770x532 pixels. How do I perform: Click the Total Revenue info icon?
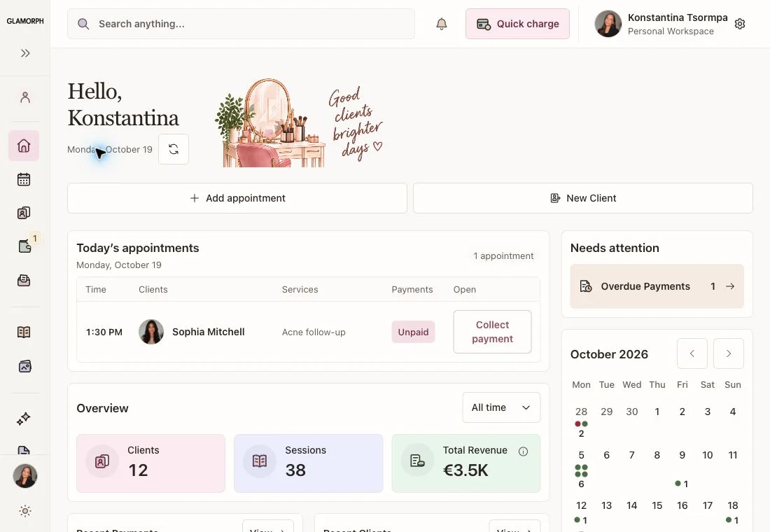point(524,451)
